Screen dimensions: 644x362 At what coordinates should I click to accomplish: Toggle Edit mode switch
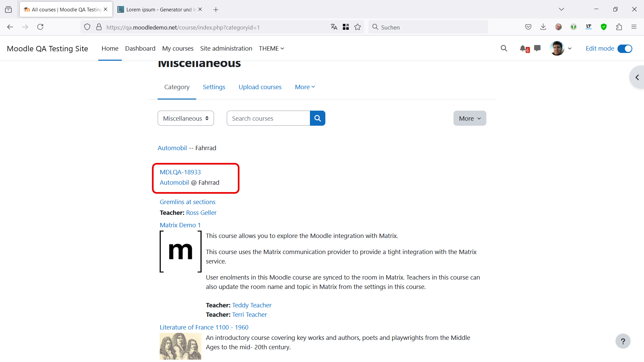pos(625,49)
